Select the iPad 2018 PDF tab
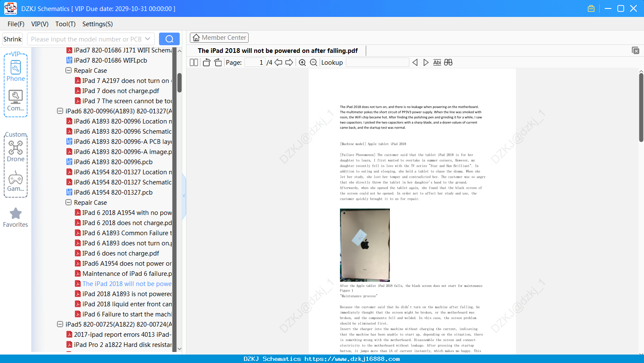644x363 pixels. click(278, 51)
